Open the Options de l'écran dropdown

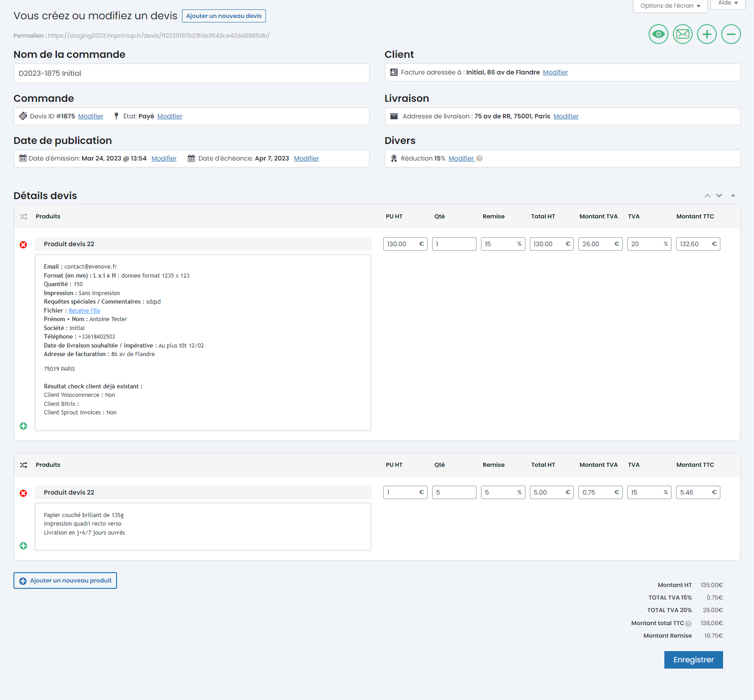coord(670,6)
